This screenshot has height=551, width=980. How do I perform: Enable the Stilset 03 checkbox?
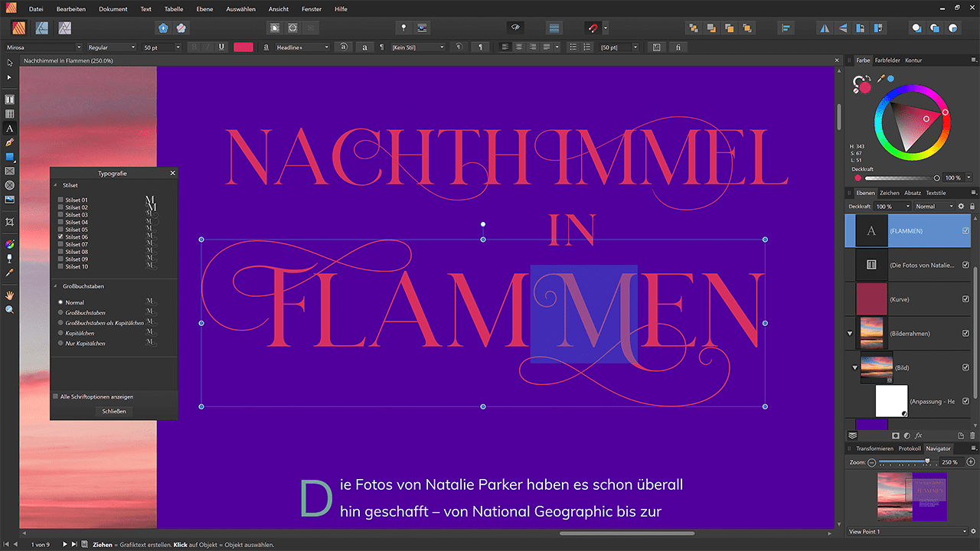[x=60, y=215]
